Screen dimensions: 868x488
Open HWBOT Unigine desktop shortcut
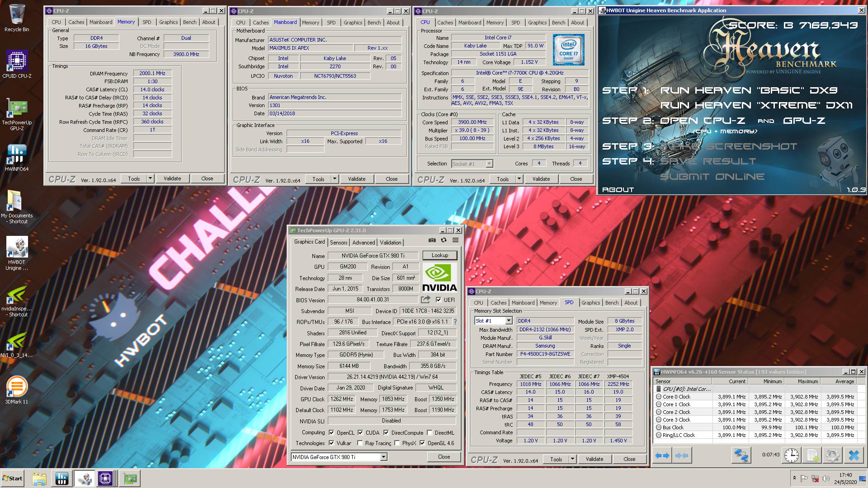(x=17, y=253)
